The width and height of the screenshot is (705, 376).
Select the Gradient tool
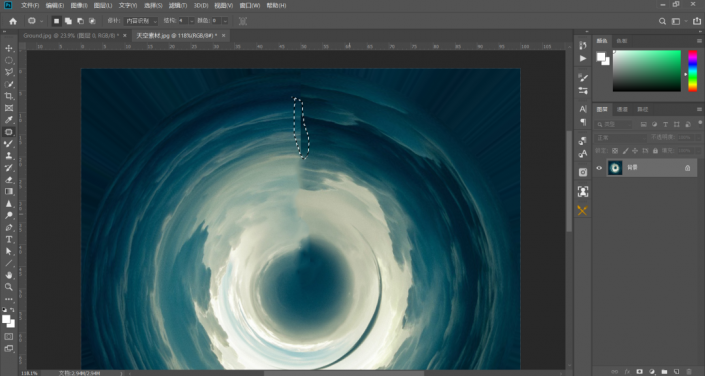click(x=9, y=191)
